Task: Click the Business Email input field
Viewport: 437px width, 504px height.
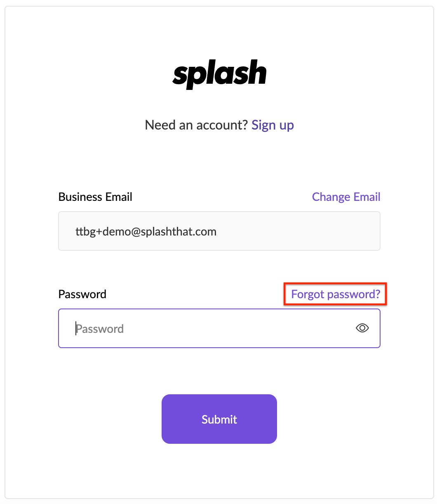Action: point(219,231)
